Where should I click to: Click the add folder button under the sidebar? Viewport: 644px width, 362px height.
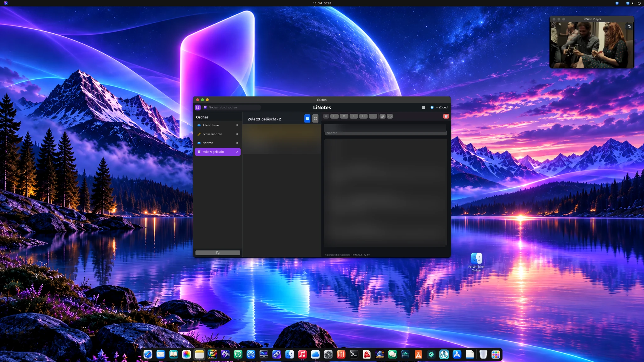(218, 253)
